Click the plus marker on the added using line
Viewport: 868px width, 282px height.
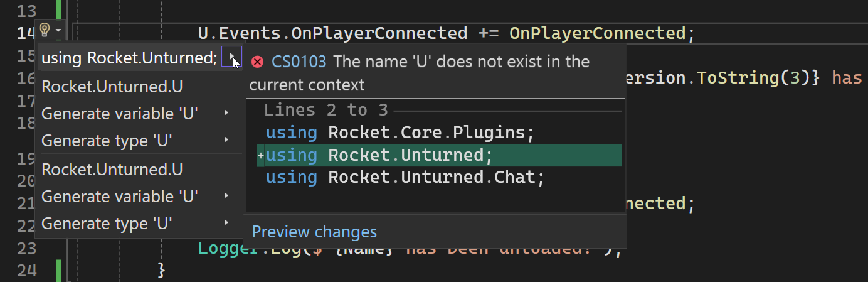pos(261,155)
